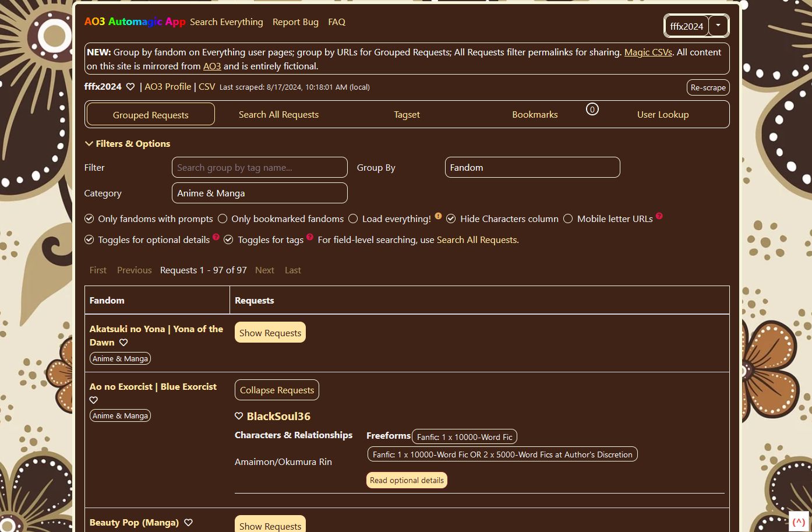Open Beauty Pop (Manga) fandom title

point(134,523)
